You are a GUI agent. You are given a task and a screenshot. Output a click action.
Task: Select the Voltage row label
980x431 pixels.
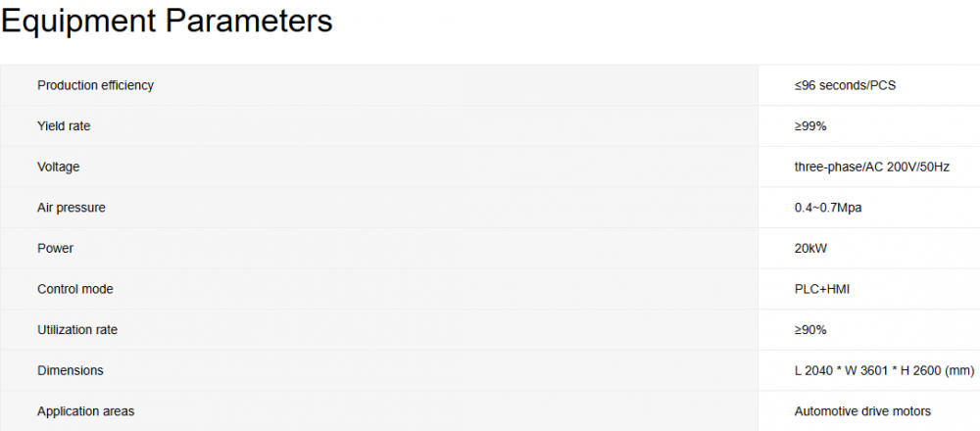(59, 168)
